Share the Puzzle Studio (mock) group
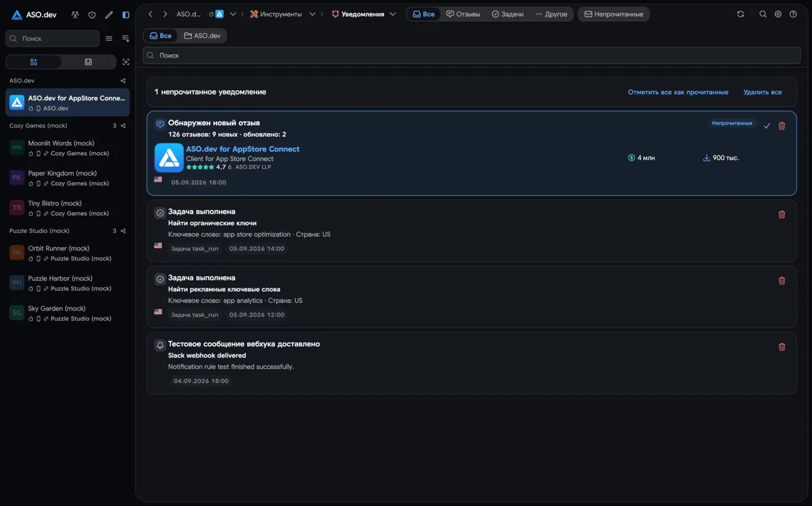The width and height of the screenshot is (812, 506). [123, 231]
